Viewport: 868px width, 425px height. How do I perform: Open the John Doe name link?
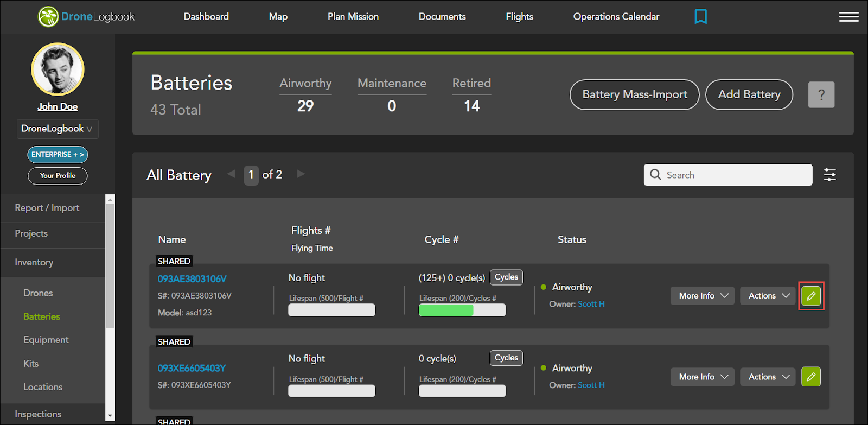pyautogui.click(x=58, y=107)
